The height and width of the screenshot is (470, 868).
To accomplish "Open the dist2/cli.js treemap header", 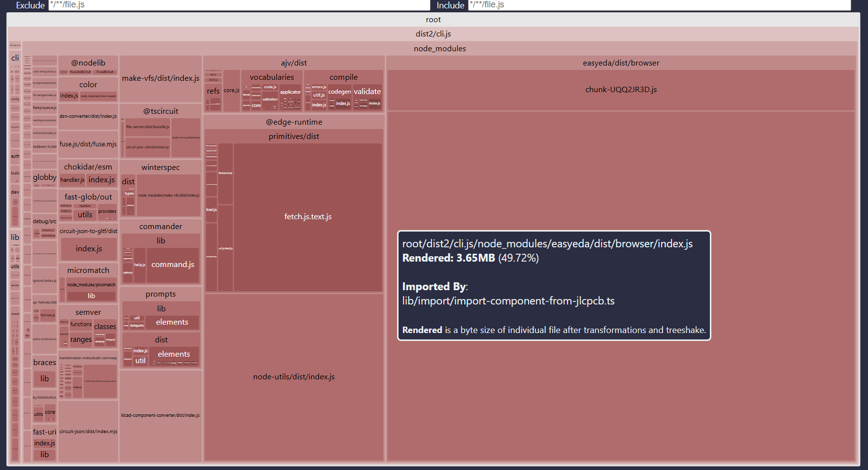I will click(x=434, y=34).
